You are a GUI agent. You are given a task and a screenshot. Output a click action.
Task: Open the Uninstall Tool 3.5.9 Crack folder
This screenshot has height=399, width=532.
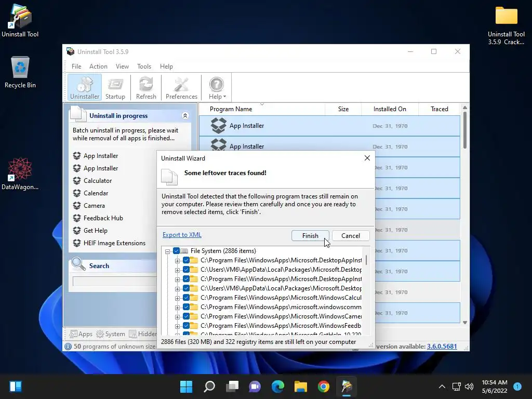coord(506,25)
